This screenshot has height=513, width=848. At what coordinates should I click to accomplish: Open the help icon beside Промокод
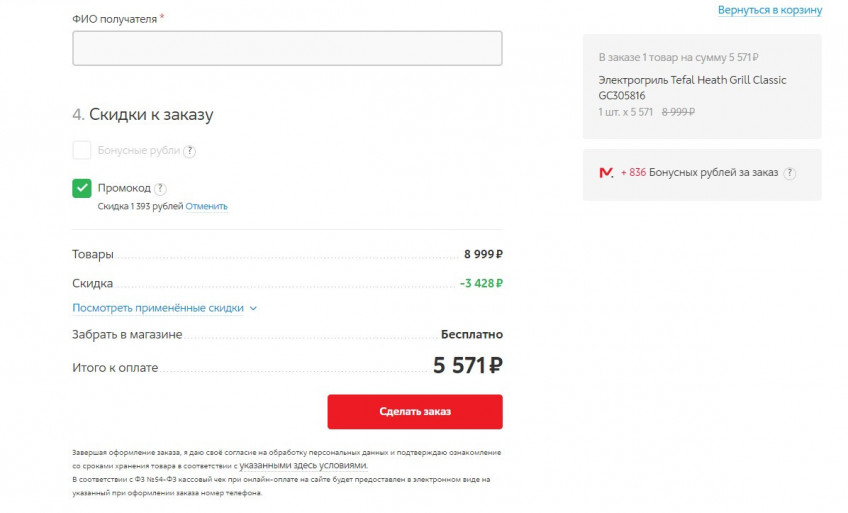point(161,188)
